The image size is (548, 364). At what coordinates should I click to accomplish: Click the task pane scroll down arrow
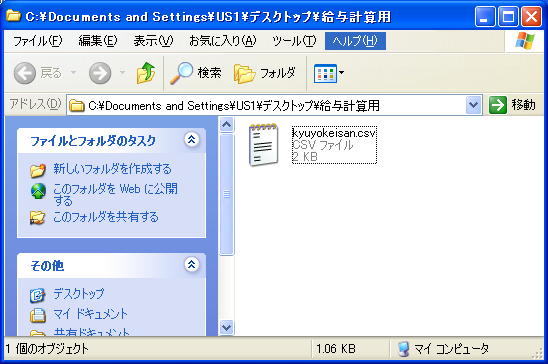tap(226, 328)
